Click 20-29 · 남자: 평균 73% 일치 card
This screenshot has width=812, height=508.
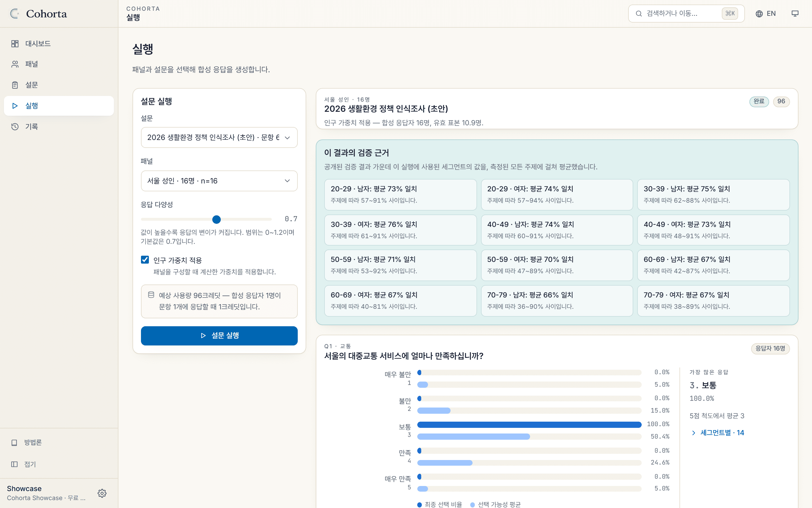(x=400, y=194)
